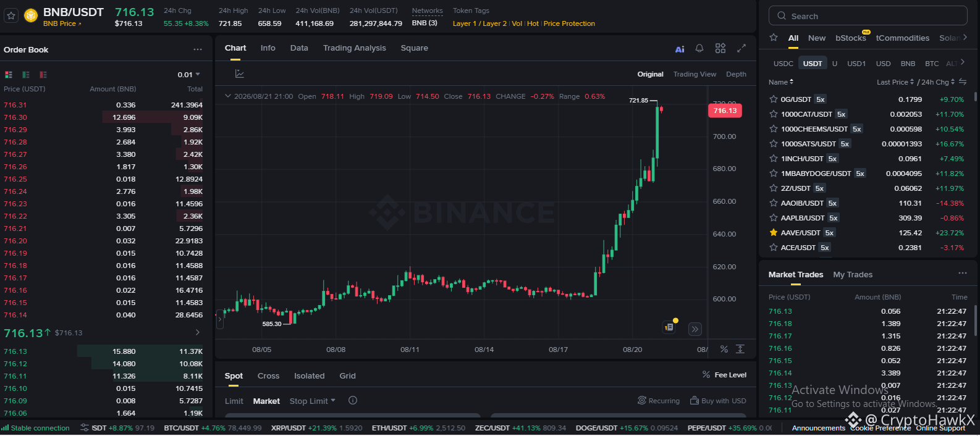Favorite the 1000CAT/USDT pair

[774, 114]
